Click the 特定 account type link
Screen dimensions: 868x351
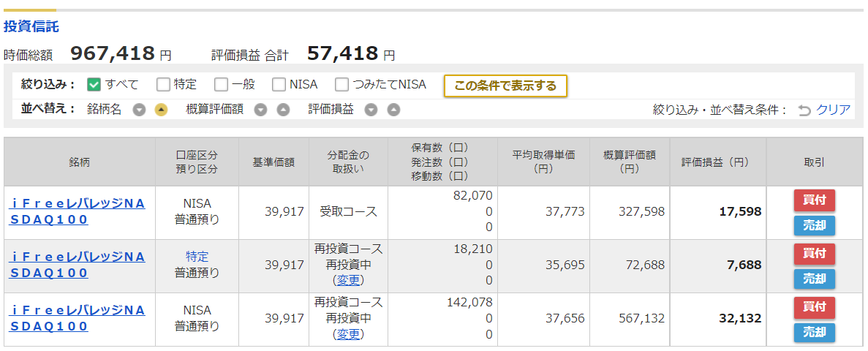[197, 257]
